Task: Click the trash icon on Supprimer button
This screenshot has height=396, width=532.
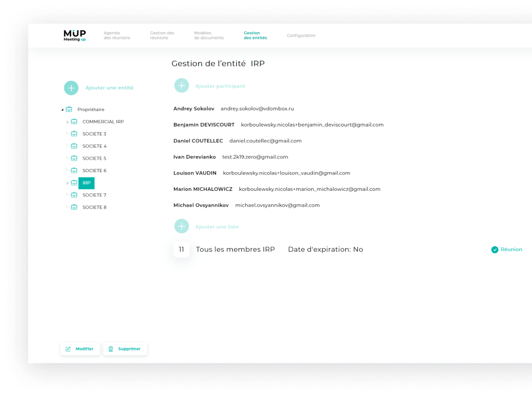Action: [x=111, y=349]
